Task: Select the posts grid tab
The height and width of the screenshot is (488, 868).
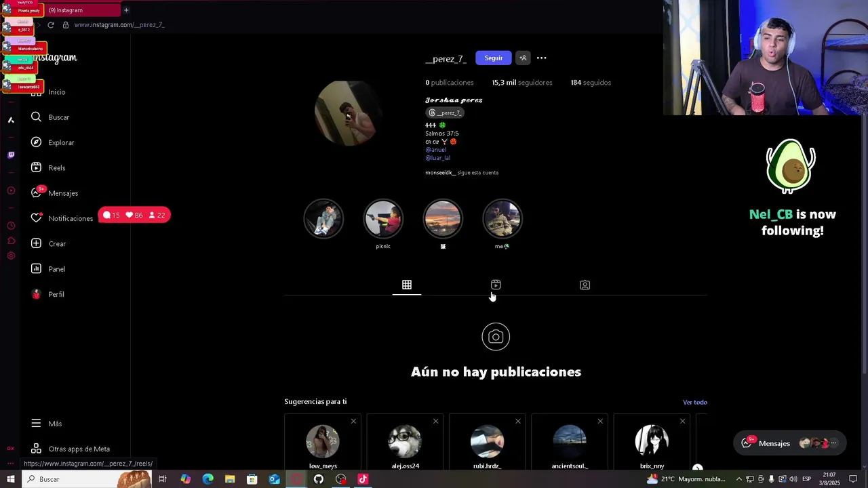Action: pos(407,285)
